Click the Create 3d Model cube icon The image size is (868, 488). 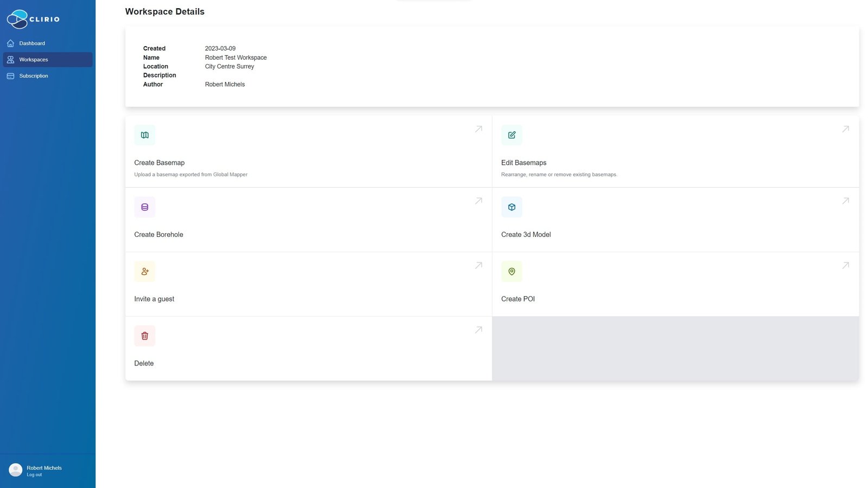click(512, 207)
